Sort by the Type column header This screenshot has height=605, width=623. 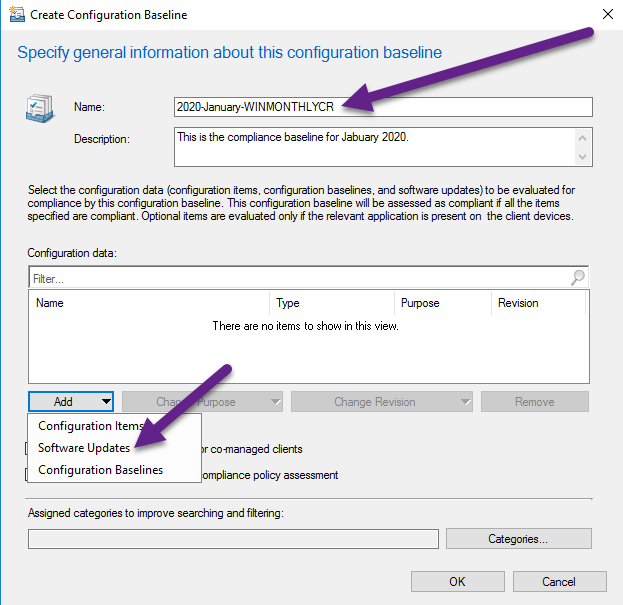click(332, 303)
